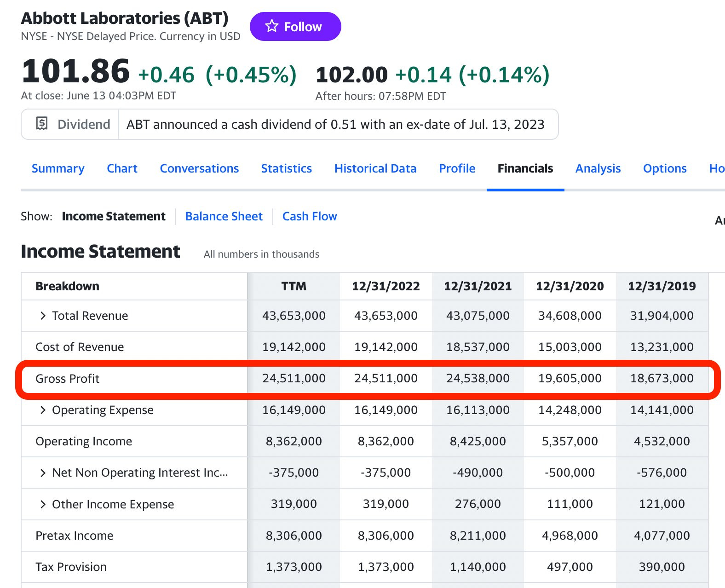Click the Tax Provision row label
This screenshot has width=725, height=588.
(x=71, y=567)
